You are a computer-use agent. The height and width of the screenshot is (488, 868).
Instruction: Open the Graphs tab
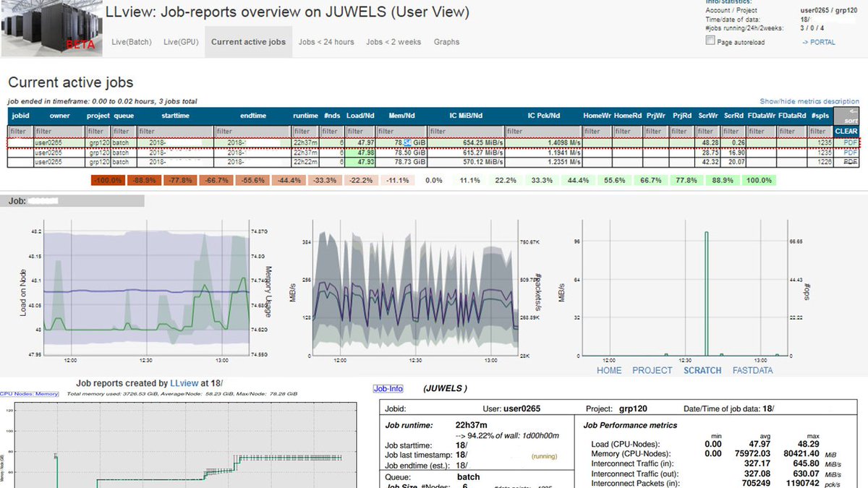446,42
